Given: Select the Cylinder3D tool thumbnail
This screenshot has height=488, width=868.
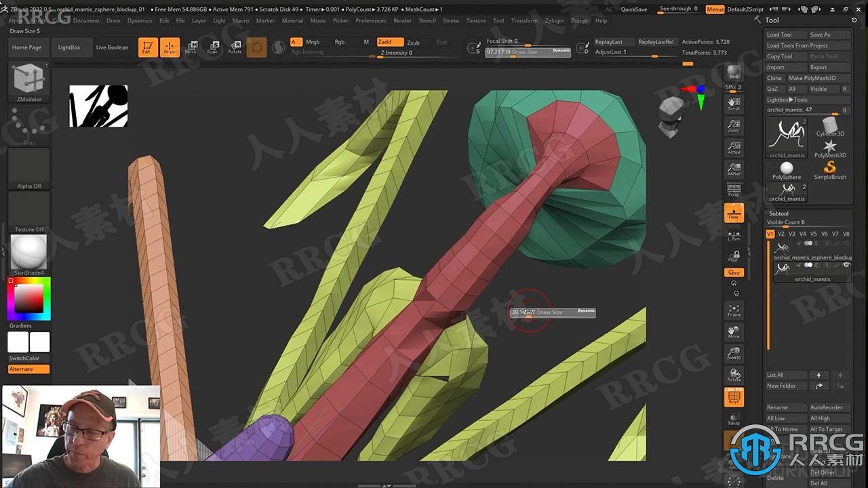Looking at the screenshot, I should click(830, 127).
